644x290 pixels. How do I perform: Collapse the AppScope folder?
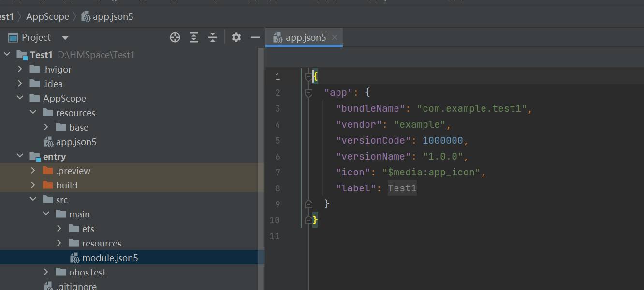coord(20,98)
